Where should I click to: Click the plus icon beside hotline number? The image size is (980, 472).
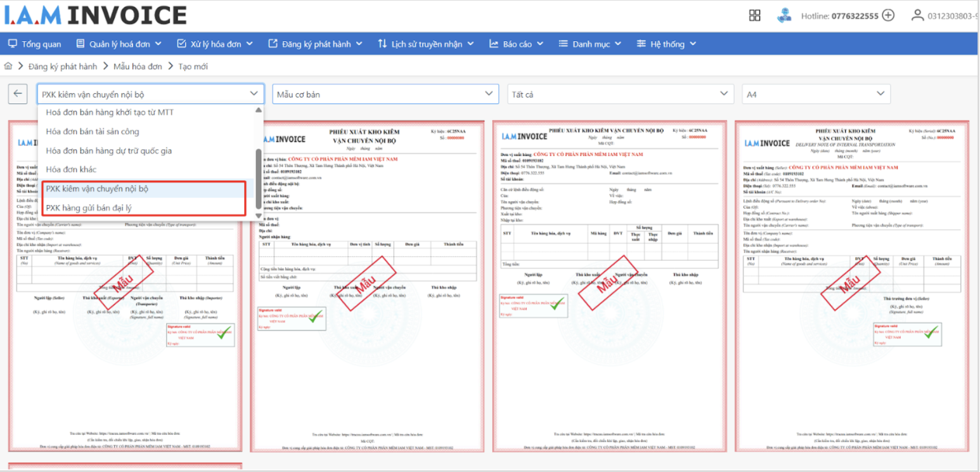888,15
